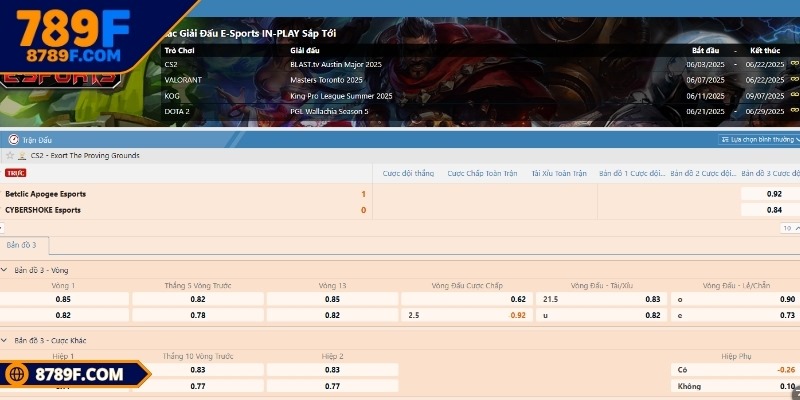Screen dimensions: 800x400
Task: Pick Thắng 5 Vòng Trước odds 0.82
Action: click(x=198, y=299)
